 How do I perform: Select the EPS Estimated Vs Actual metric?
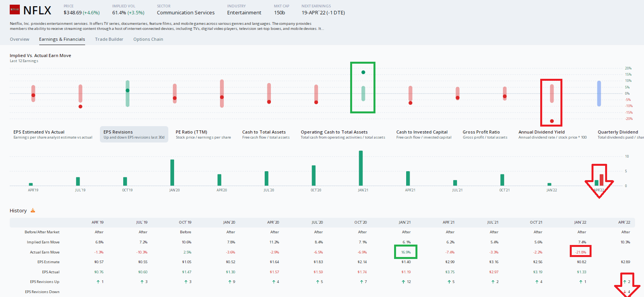coord(53,134)
